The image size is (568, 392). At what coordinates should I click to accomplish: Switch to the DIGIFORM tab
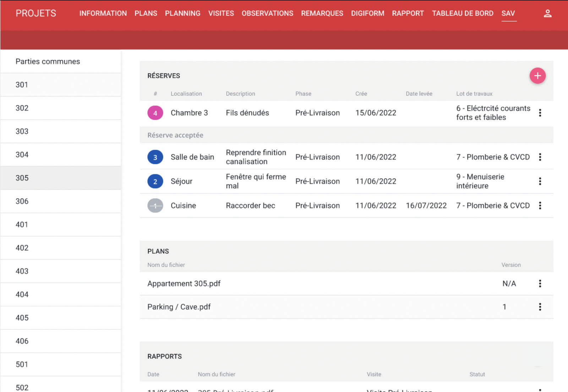[x=368, y=13]
